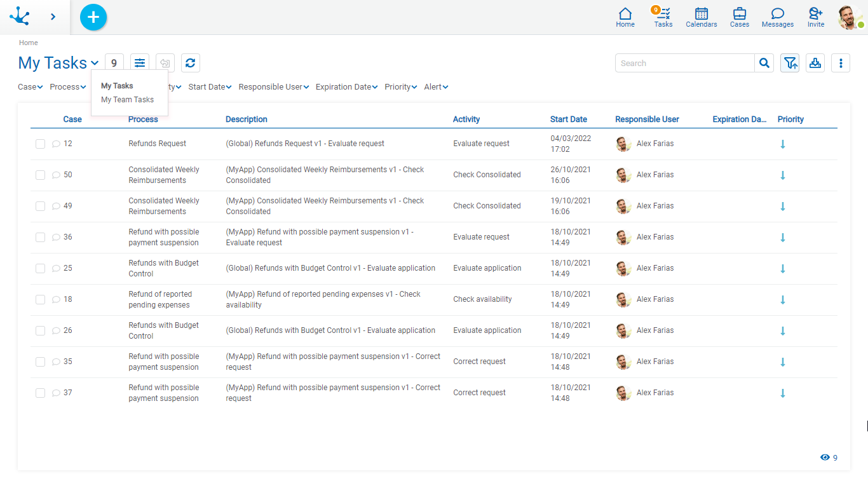The width and height of the screenshot is (868, 488).
Task: Open the Calendars icon in top bar
Action: 701,17
